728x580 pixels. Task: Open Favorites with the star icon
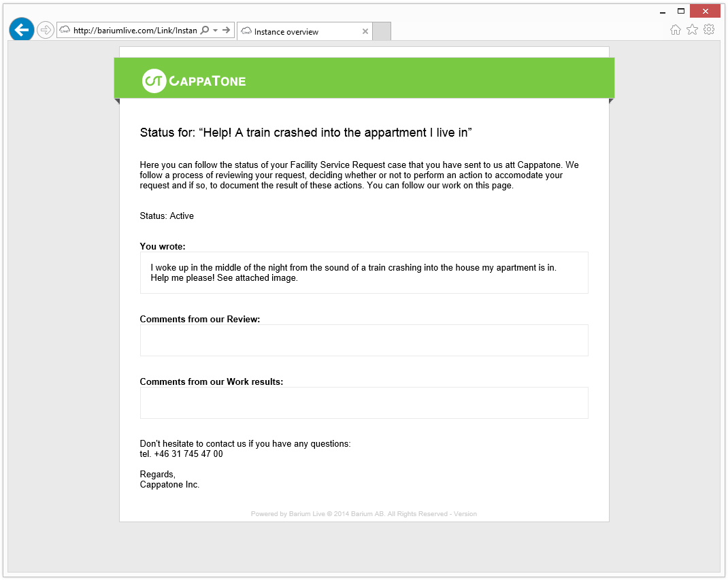click(x=692, y=29)
